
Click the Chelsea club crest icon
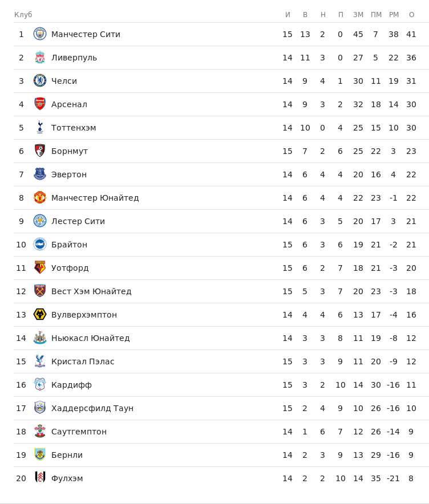40,81
